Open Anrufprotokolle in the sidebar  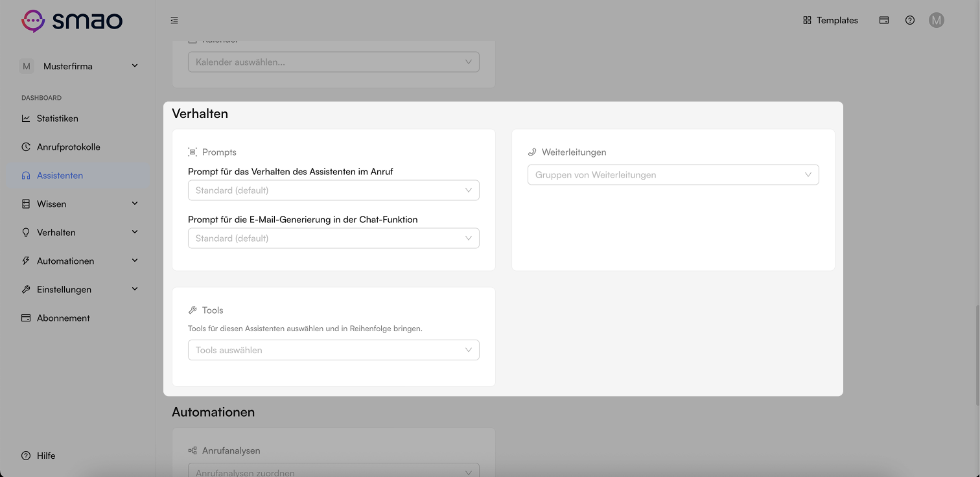(78, 147)
